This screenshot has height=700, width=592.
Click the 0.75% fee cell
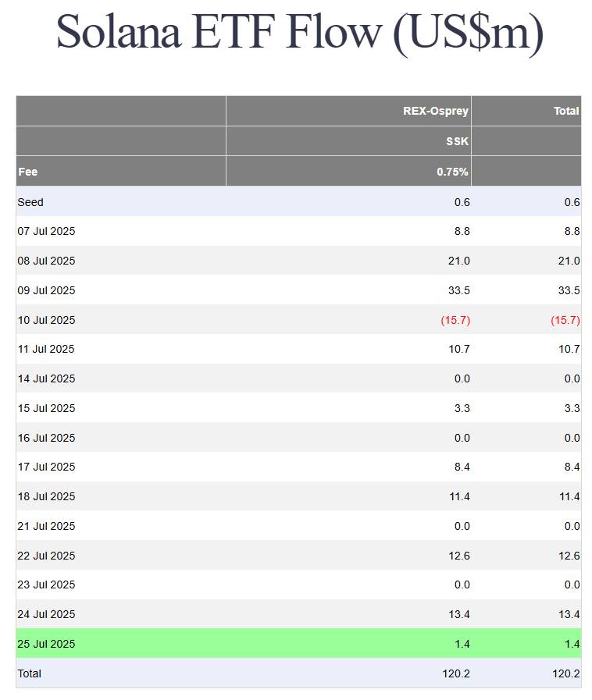(452, 172)
